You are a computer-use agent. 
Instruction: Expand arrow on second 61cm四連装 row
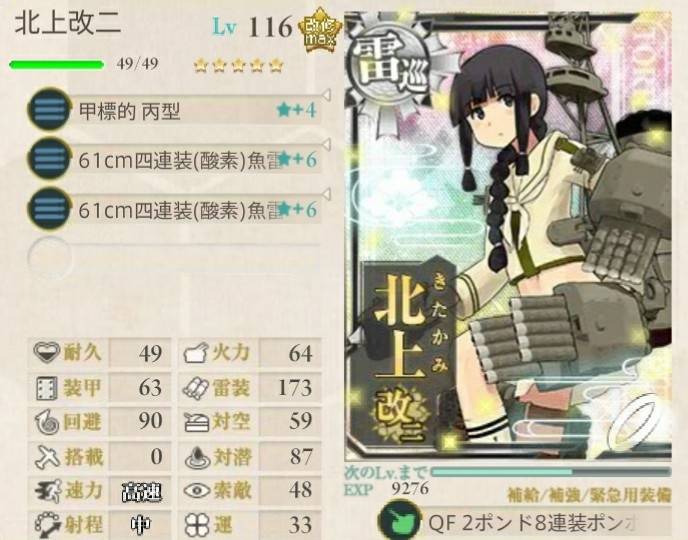coord(326,193)
